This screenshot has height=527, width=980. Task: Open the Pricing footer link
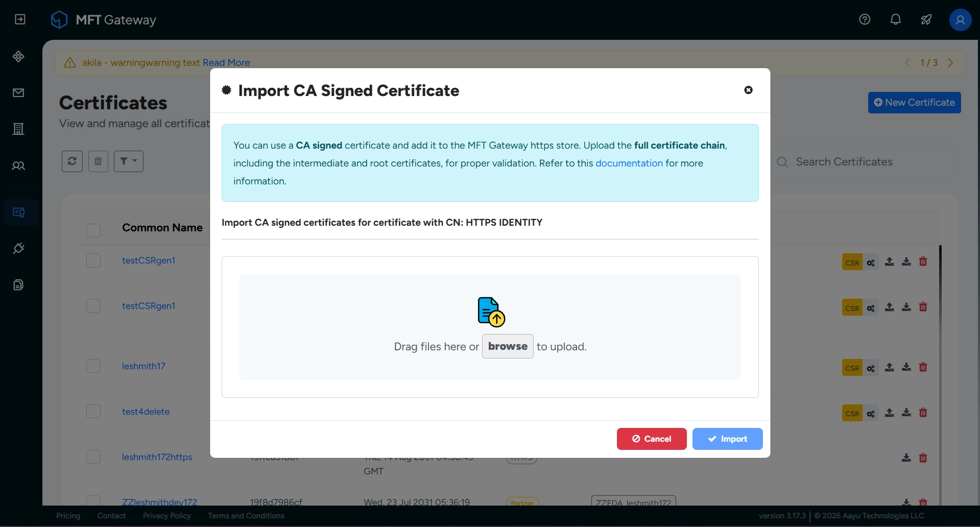pos(68,516)
